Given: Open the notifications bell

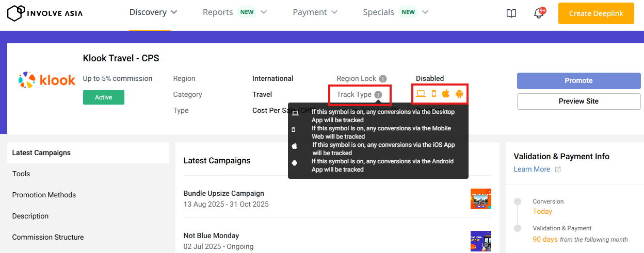Looking at the screenshot, I should [x=539, y=13].
